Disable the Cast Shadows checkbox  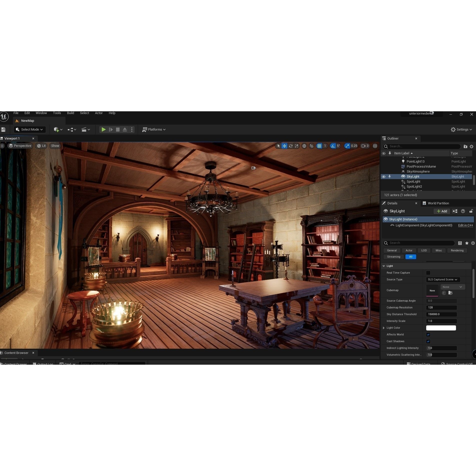[428, 341]
